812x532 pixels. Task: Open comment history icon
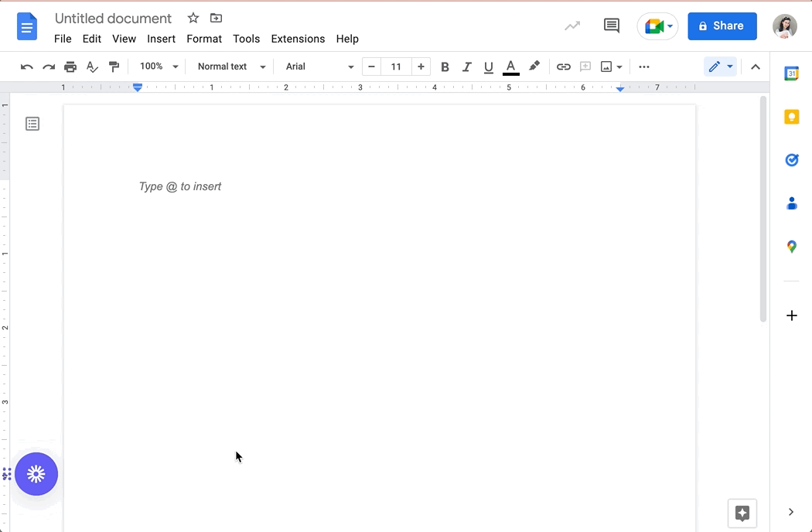[x=611, y=26]
